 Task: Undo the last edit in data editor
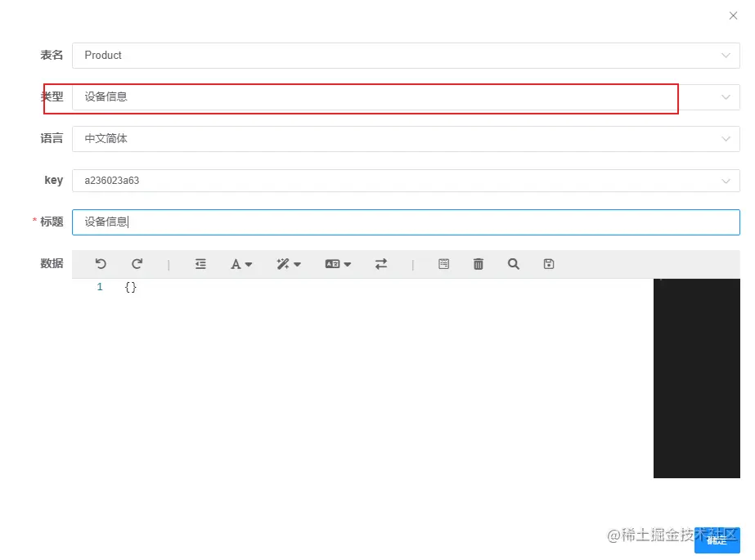(x=101, y=263)
